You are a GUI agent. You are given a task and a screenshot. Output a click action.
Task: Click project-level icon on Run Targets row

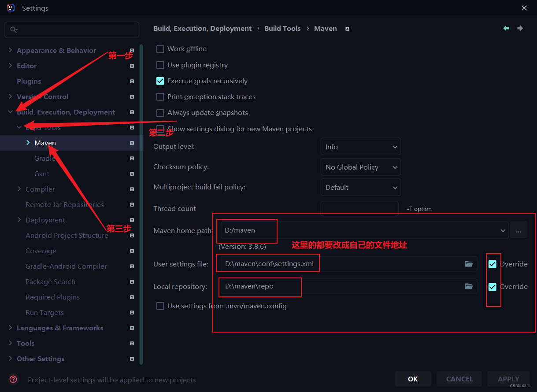(132, 313)
